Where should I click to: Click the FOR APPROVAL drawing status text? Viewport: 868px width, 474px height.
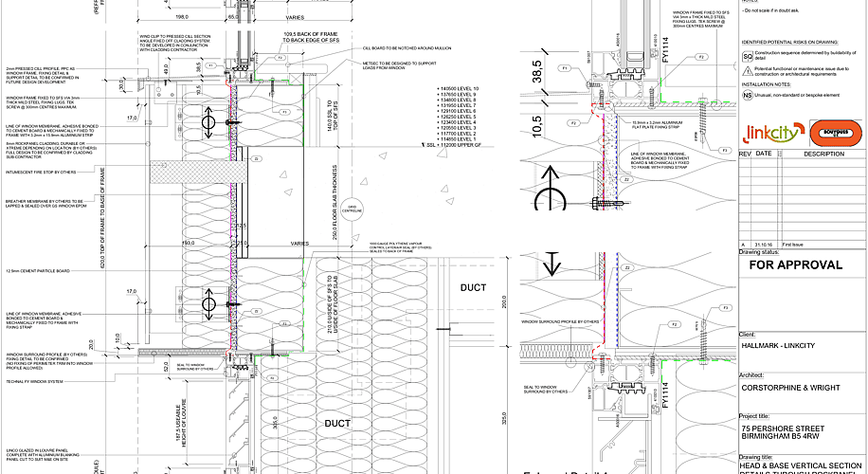(795, 265)
